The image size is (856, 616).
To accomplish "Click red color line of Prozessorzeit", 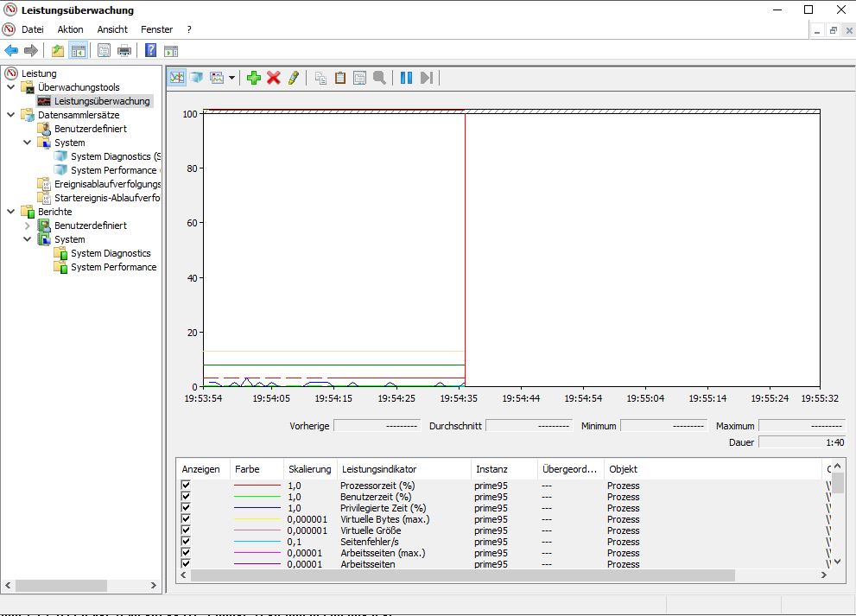I will click(257, 485).
